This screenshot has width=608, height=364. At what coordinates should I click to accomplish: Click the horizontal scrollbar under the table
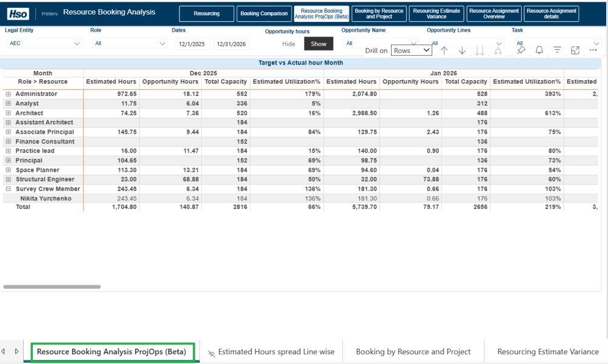[52, 287]
